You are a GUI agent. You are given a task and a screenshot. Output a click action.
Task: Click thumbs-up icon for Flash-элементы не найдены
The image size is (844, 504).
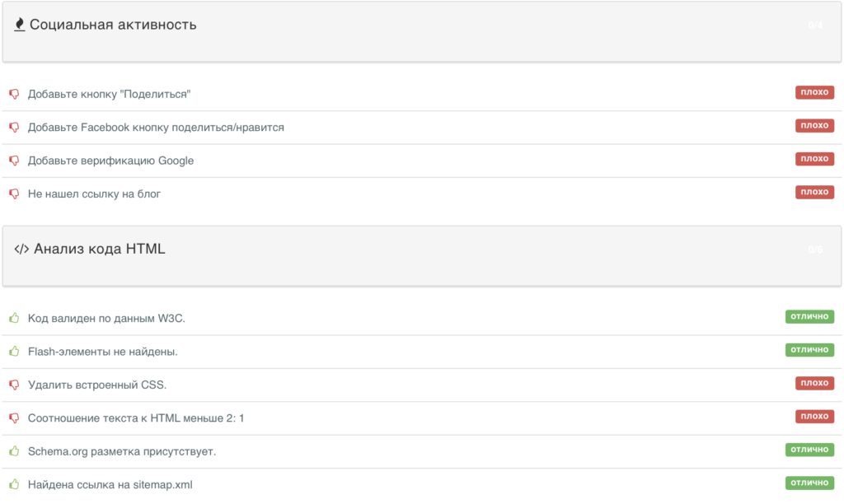[15, 352]
